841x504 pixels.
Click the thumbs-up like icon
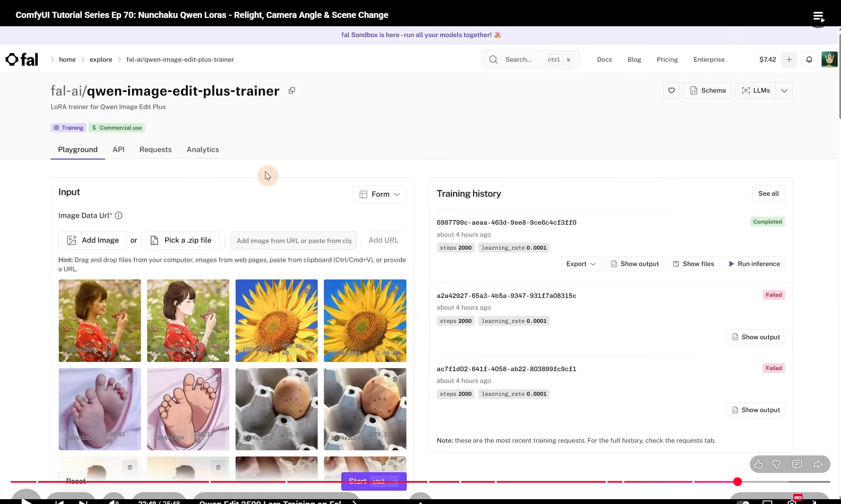click(x=759, y=464)
